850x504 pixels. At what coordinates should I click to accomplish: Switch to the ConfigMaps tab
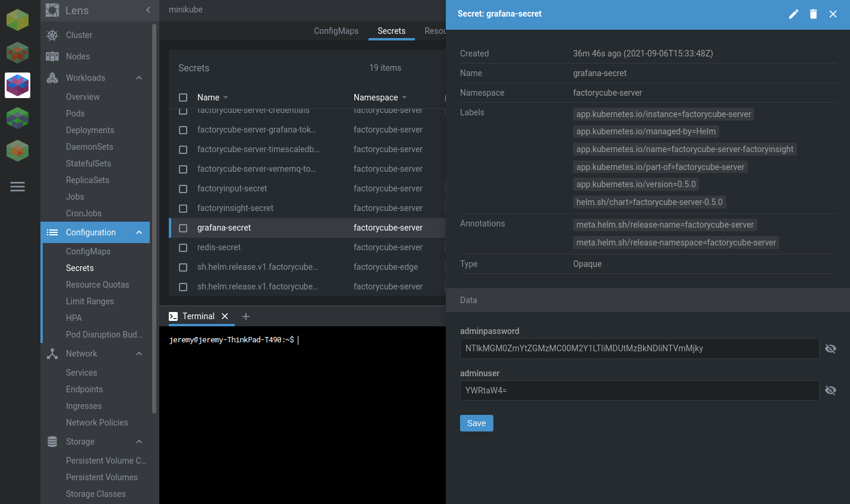coord(336,31)
